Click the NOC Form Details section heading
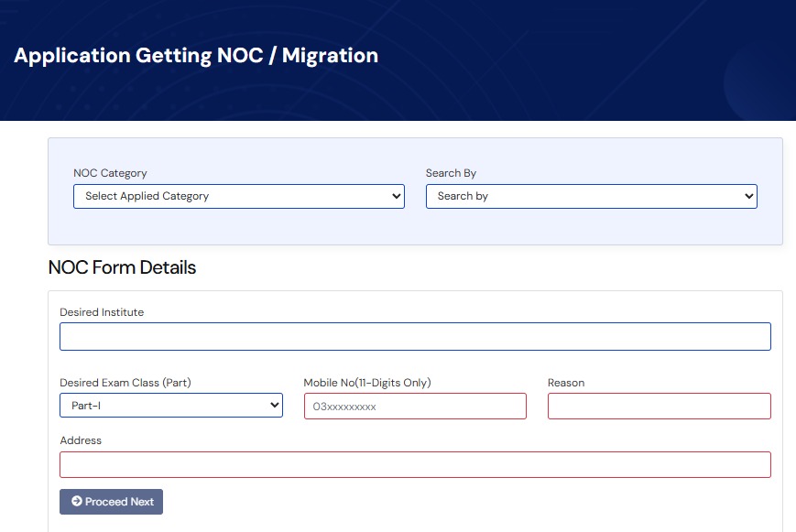796x532 pixels. pos(123,267)
